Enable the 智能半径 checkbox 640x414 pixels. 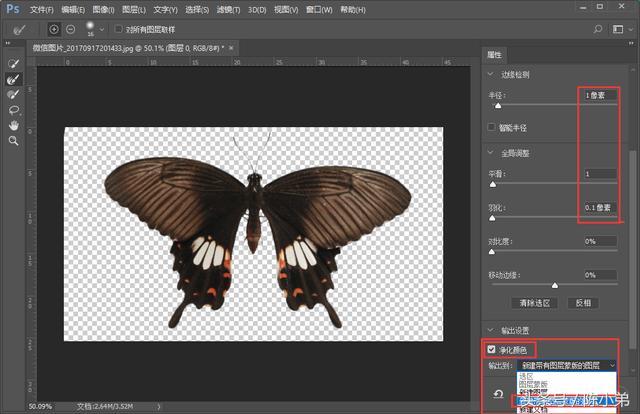pyautogui.click(x=492, y=127)
